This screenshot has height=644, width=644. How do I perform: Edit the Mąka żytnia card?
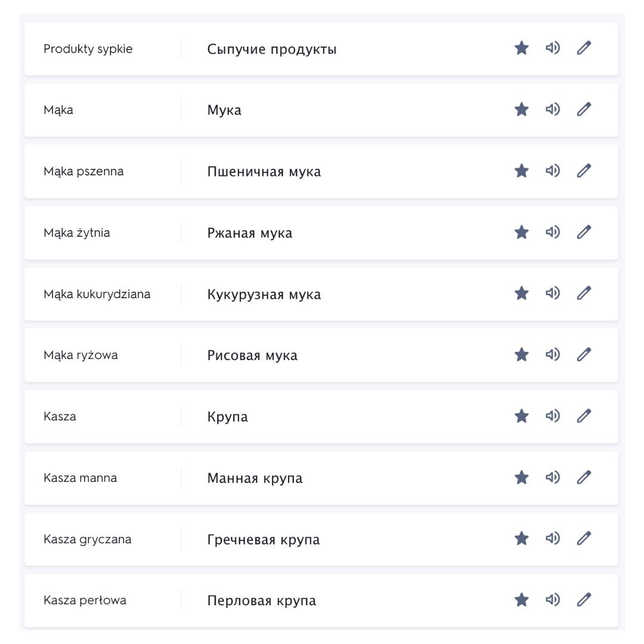[584, 232]
